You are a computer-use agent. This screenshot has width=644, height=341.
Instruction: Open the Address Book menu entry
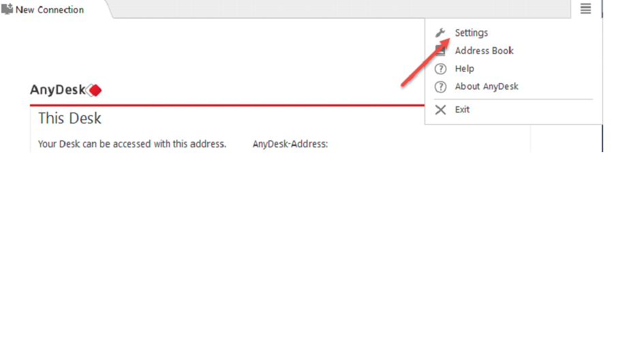(484, 50)
